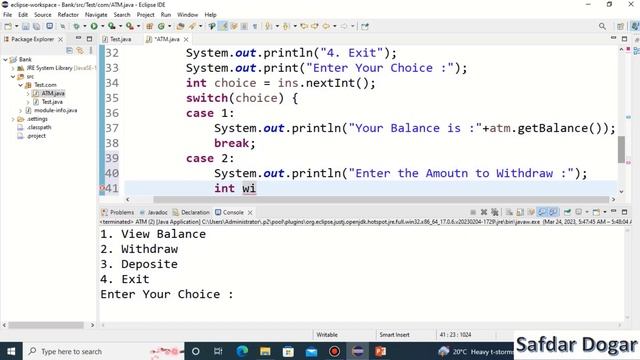Image resolution: width=640 pixels, height=360 pixels.
Task: Click the New Java Package icon
Action: pyautogui.click(x=149, y=26)
